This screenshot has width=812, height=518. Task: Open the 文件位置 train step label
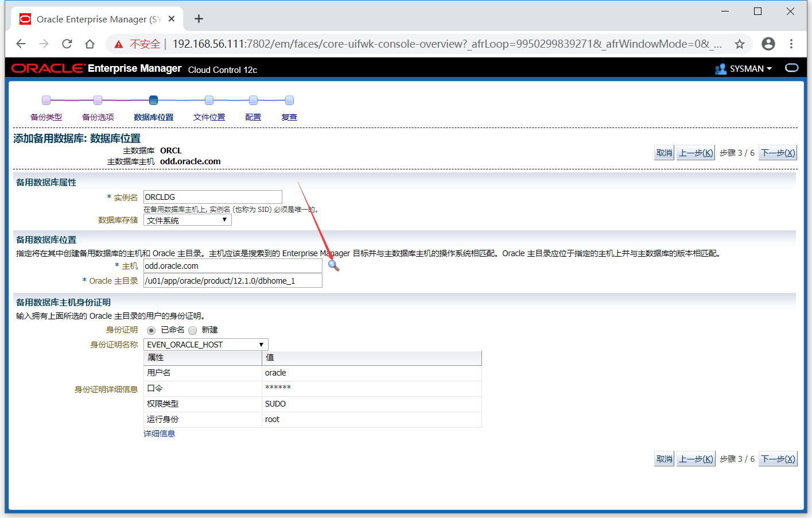click(209, 117)
